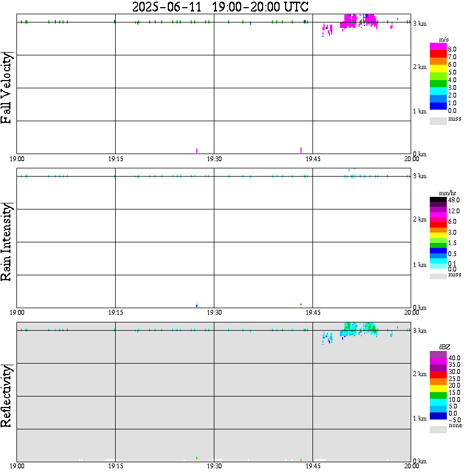Click large magenta echo cluster in Fall Velocity panel
This screenshot has width=466, height=476.
coord(358,22)
